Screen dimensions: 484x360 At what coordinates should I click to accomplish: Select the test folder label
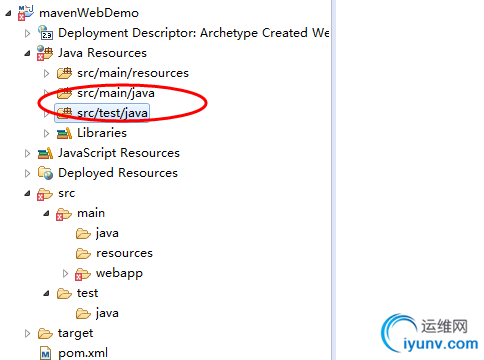click(x=88, y=293)
